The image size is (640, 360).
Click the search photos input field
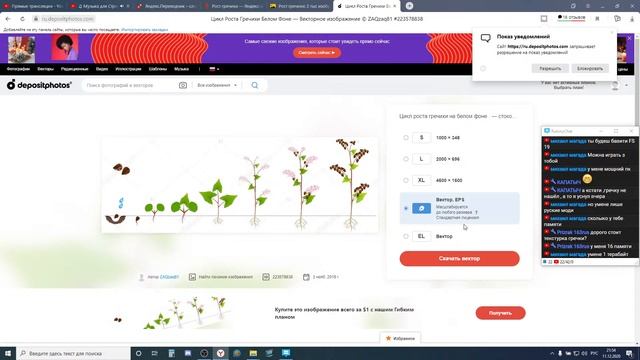[x=130, y=85]
